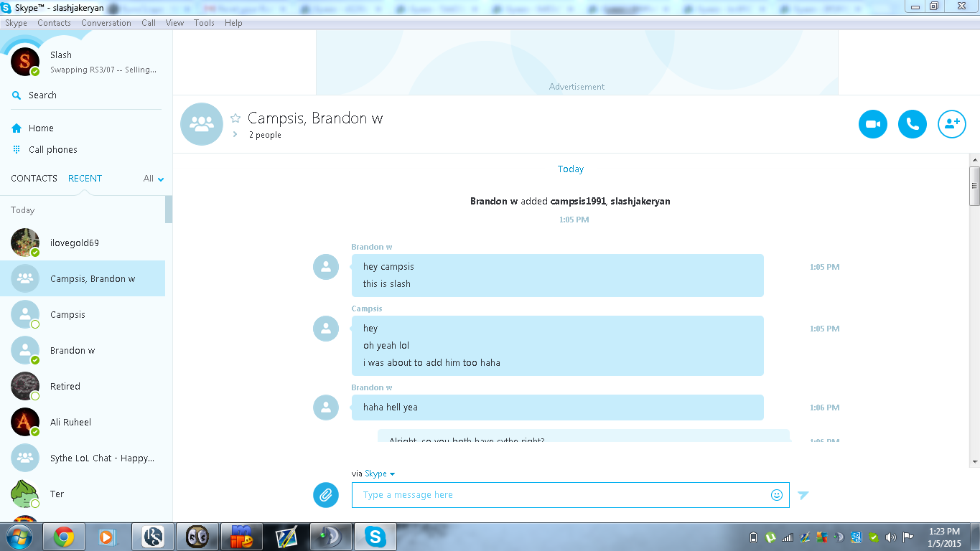
Task: Open the Brandon w contact chat
Action: pyautogui.click(x=83, y=350)
